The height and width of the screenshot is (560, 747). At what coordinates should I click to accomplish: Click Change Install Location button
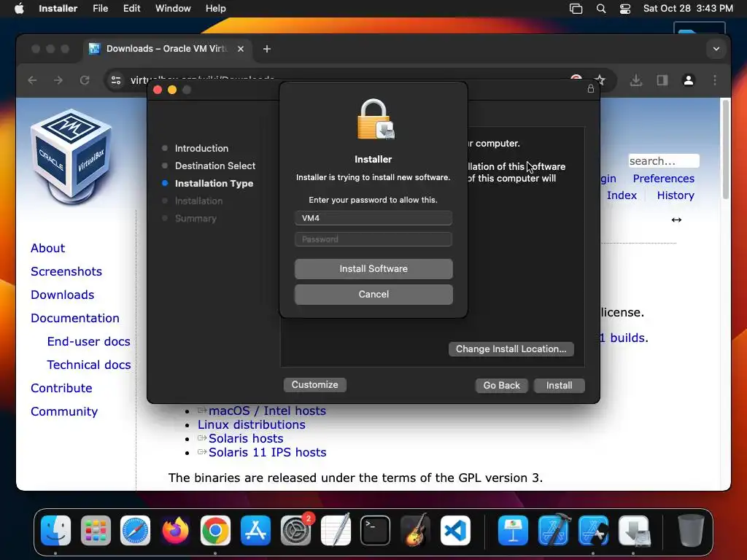[x=511, y=349]
